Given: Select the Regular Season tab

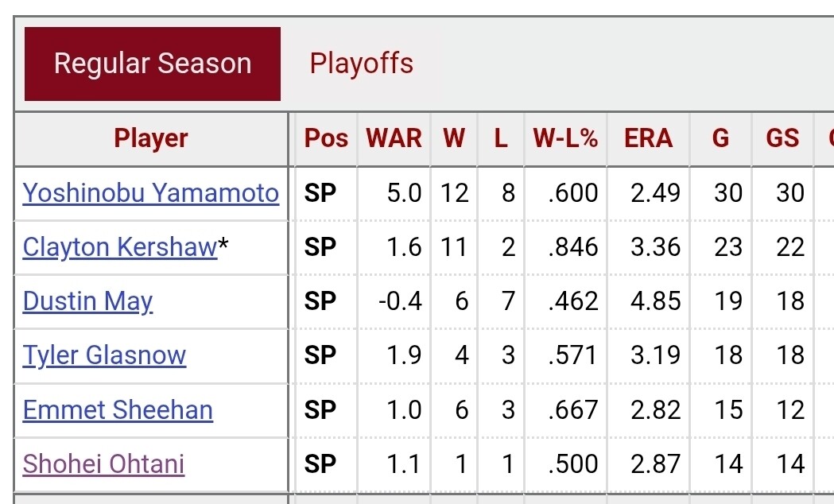Looking at the screenshot, I should pos(153,64).
